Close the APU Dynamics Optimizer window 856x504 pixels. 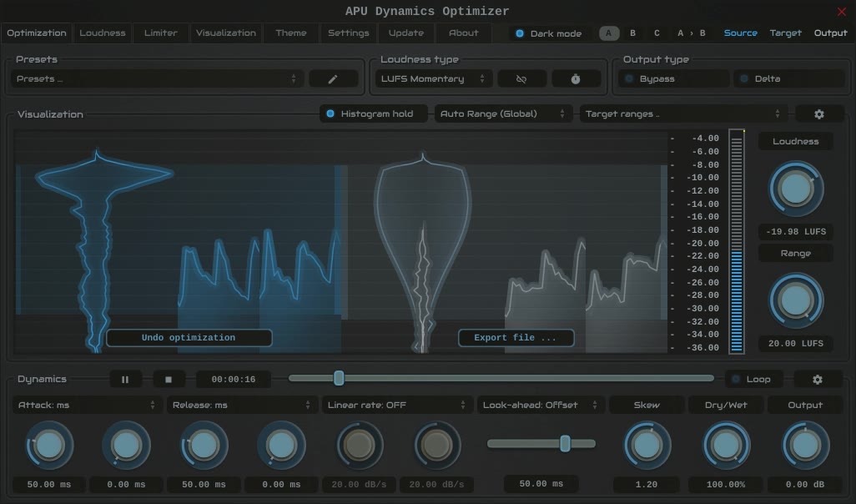point(841,12)
